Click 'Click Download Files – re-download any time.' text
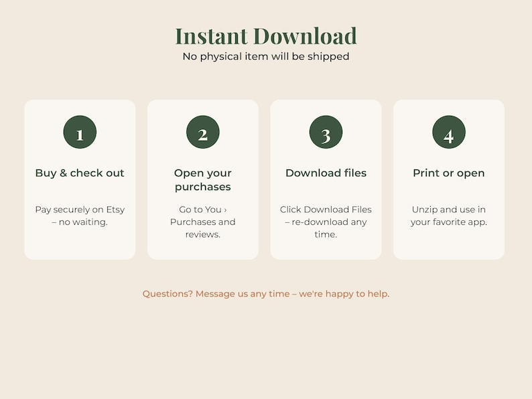 click(x=326, y=222)
